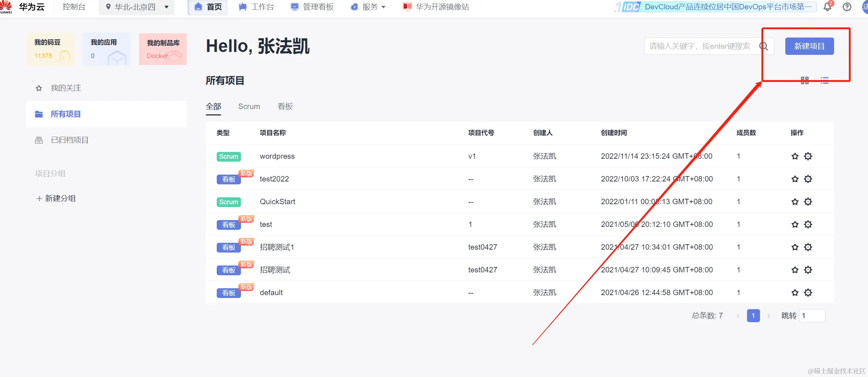Open the 控制台 console link
The height and width of the screenshot is (377, 868).
pyautogui.click(x=74, y=7)
